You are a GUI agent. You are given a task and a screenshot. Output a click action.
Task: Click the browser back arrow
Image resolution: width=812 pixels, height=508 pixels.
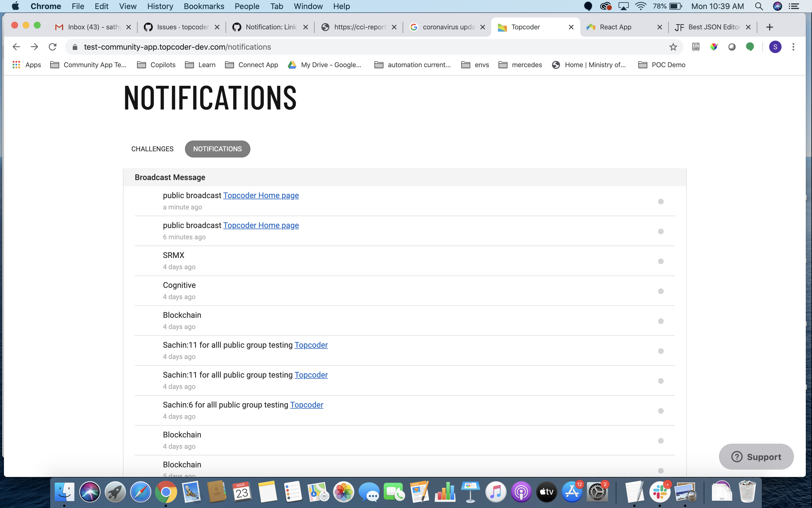(x=16, y=47)
